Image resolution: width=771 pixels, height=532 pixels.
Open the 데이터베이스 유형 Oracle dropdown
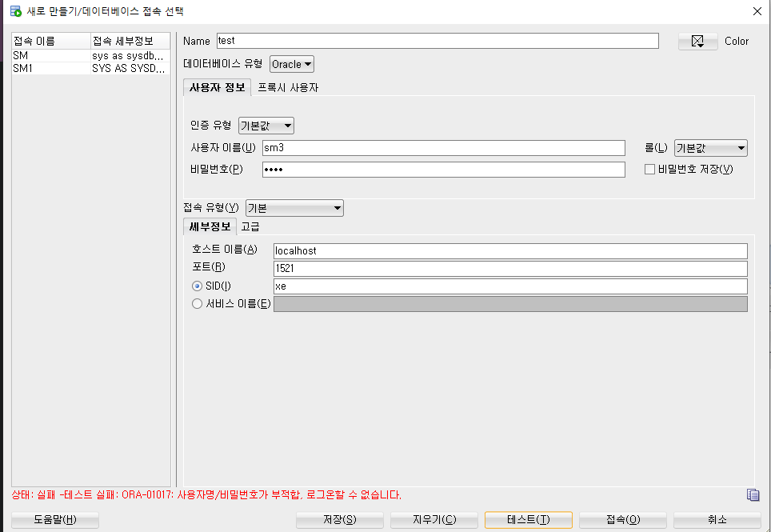pyautogui.click(x=292, y=64)
